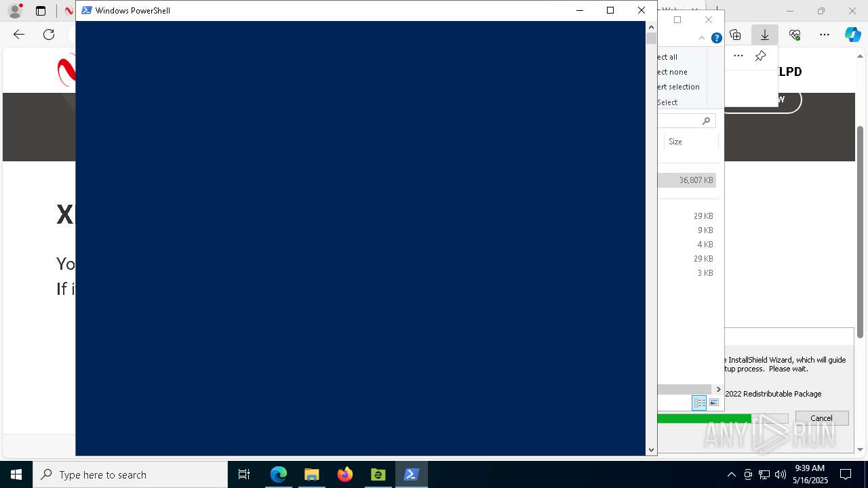Open more options in downloads flyout
This screenshot has height=488, width=868.
coord(738,56)
